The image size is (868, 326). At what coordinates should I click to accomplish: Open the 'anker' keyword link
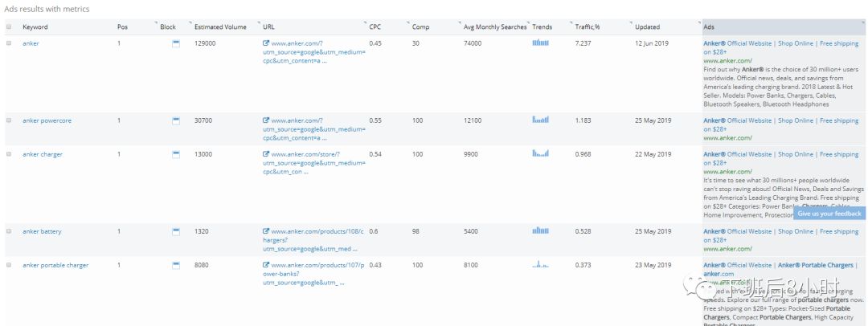[x=31, y=43]
